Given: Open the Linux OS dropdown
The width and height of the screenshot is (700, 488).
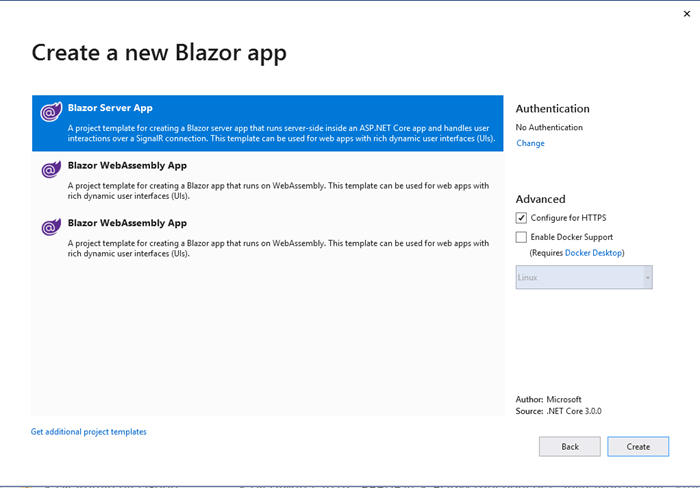Looking at the screenshot, I should [584, 277].
